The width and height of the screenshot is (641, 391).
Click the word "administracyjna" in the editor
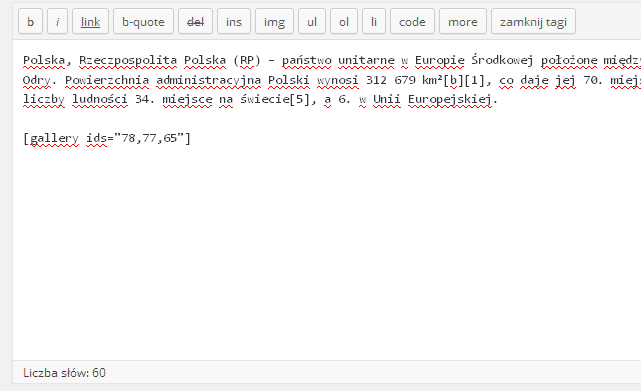tap(208, 80)
